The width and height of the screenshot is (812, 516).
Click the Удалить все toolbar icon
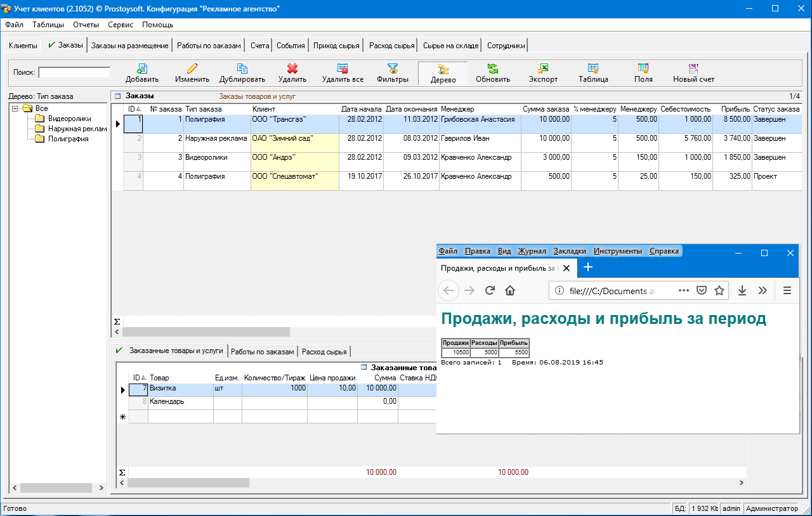(343, 68)
